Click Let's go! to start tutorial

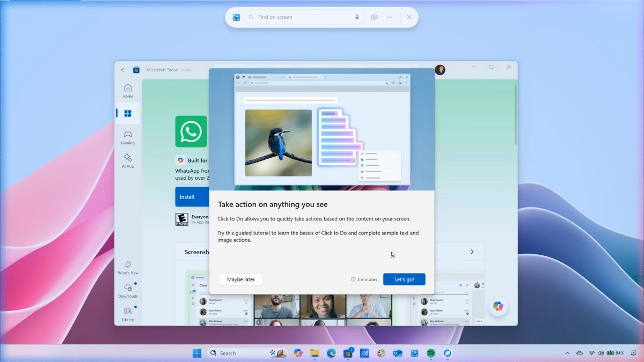point(404,279)
